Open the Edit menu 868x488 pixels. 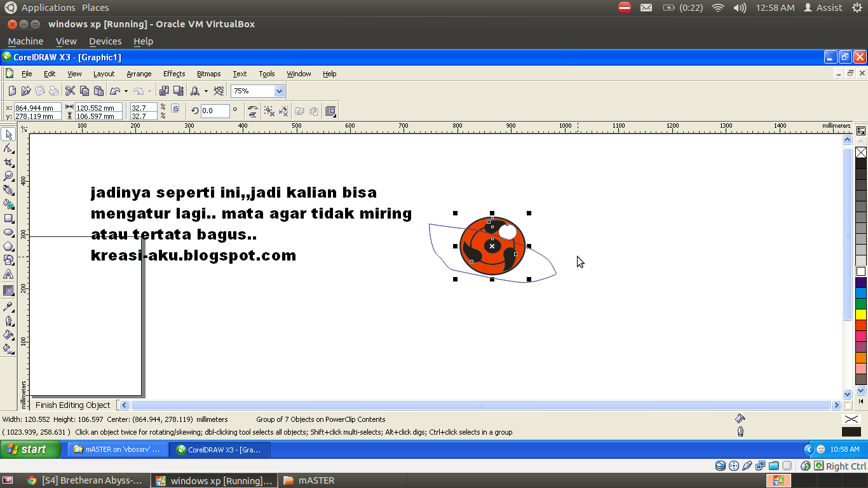[x=50, y=74]
